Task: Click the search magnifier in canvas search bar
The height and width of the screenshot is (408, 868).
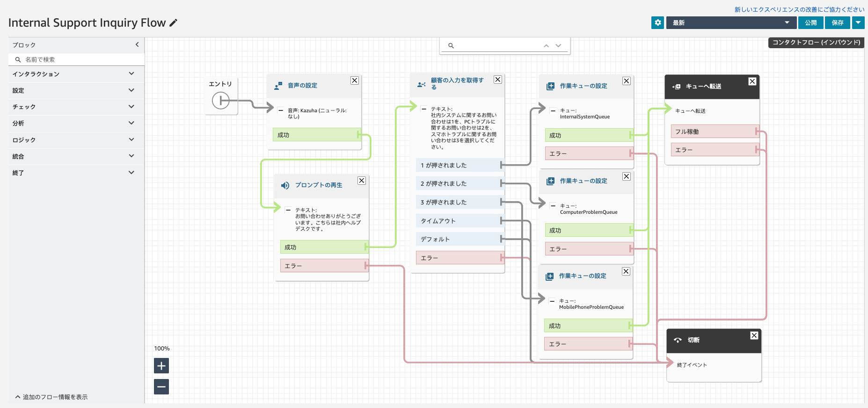Action: click(x=451, y=46)
